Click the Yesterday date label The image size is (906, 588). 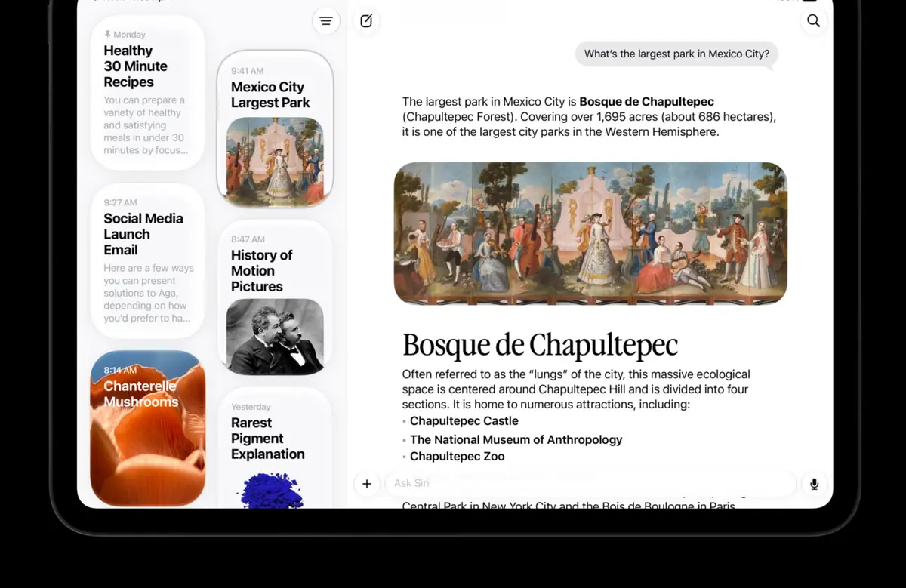[x=251, y=407]
